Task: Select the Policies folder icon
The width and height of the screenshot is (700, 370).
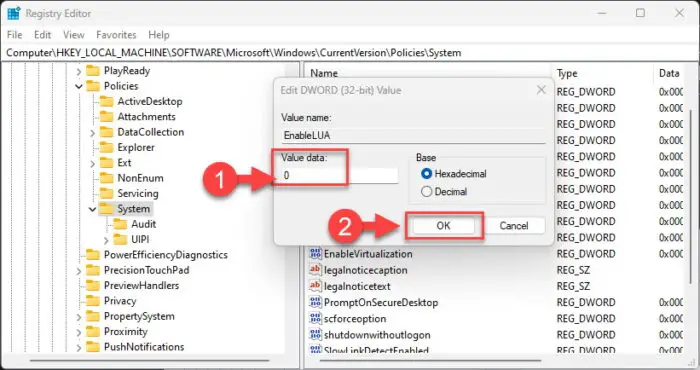Action: tap(93, 86)
